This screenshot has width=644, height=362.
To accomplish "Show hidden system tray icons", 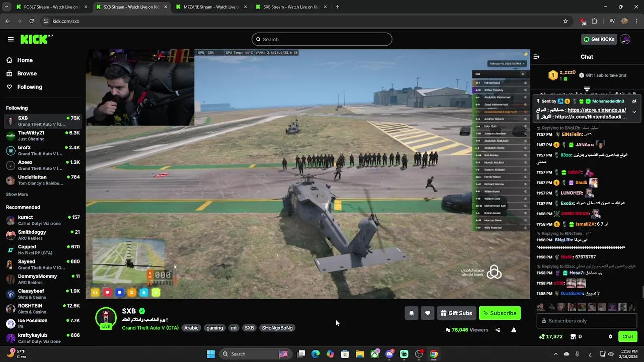I will pos(555,354).
